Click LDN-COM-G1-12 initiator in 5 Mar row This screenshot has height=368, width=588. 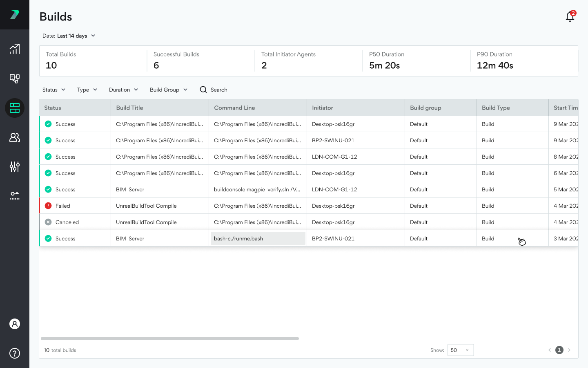(x=334, y=189)
